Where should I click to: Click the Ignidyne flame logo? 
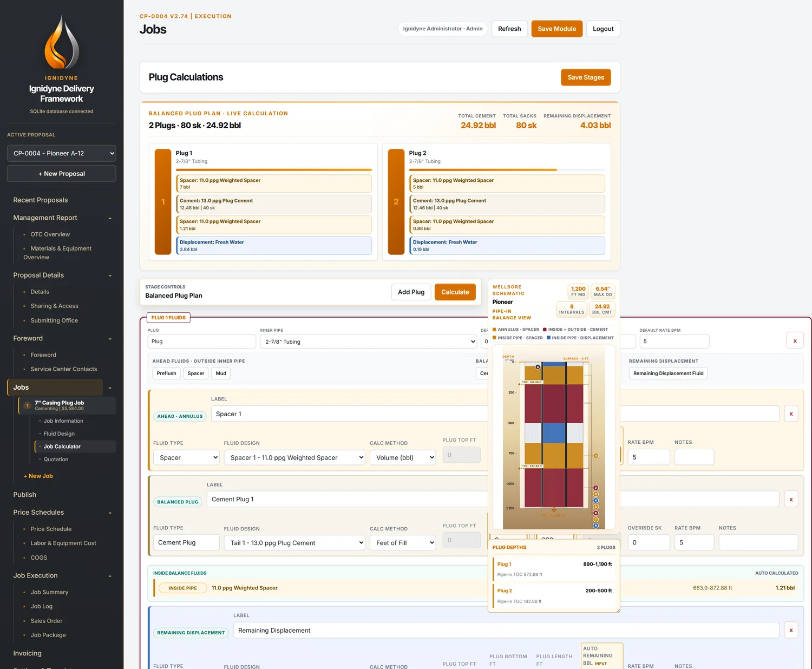coord(62,42)
